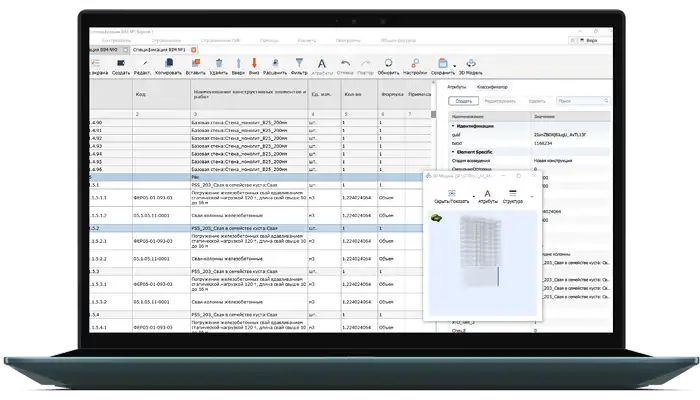Switch to the Классификатор tab
The width and height of the screenshot is (700, 400).
(x=491, y=89)
